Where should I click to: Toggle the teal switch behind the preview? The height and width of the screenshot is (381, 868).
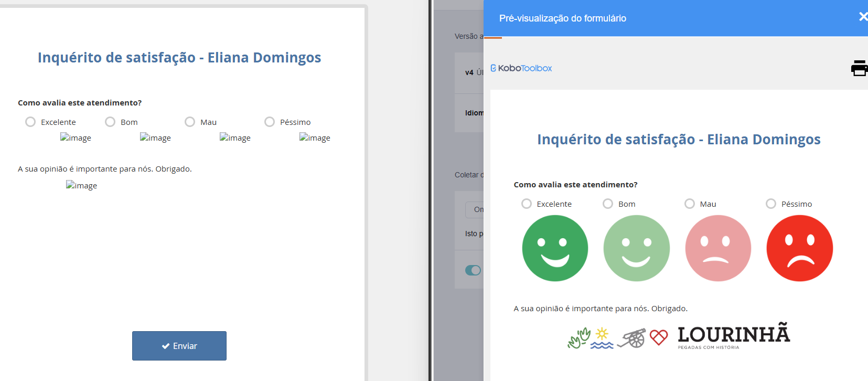473,270
